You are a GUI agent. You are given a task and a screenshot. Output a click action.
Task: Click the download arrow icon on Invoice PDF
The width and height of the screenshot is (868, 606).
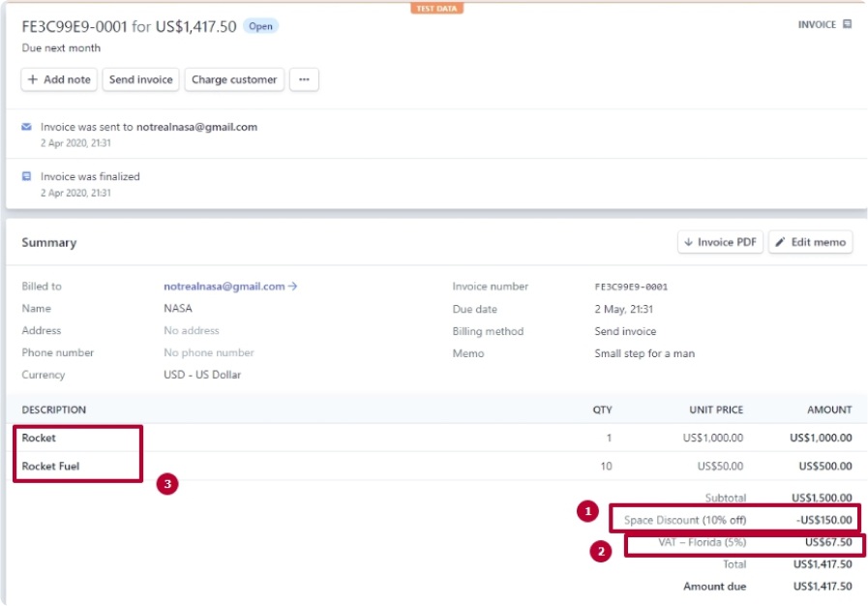(690, 241)
